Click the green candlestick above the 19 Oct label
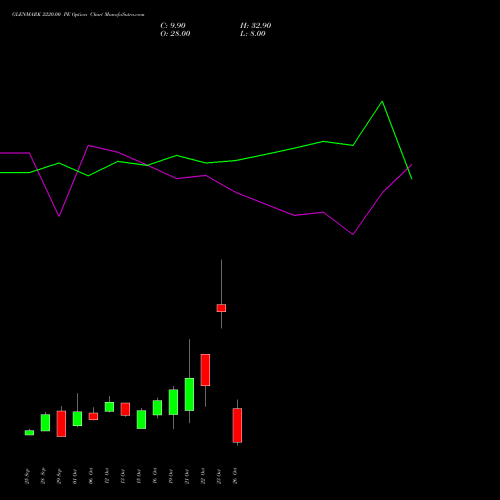This screenshot has width=500, height=500. click(x=173, y=402)
